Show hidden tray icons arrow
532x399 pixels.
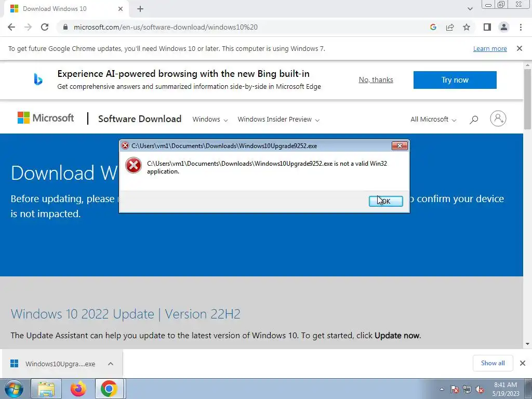click(x=442, y=389)
